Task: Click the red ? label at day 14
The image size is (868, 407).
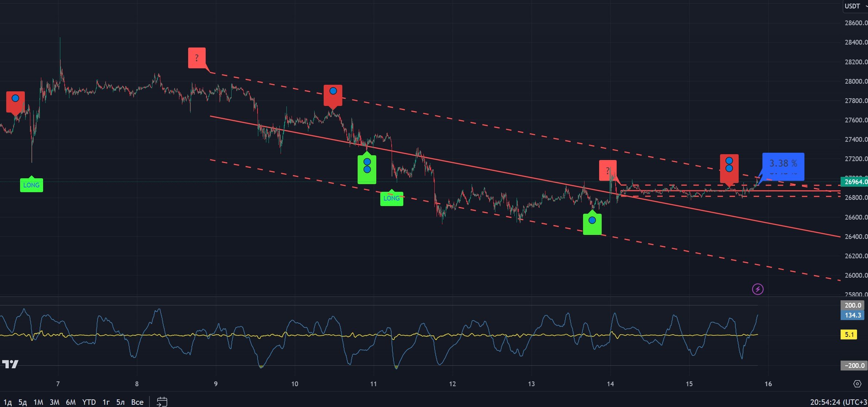Action: coord(608,170)
